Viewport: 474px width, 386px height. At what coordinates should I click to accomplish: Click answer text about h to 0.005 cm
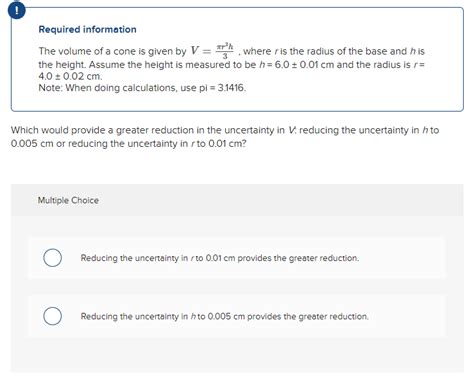pos(224,316)
